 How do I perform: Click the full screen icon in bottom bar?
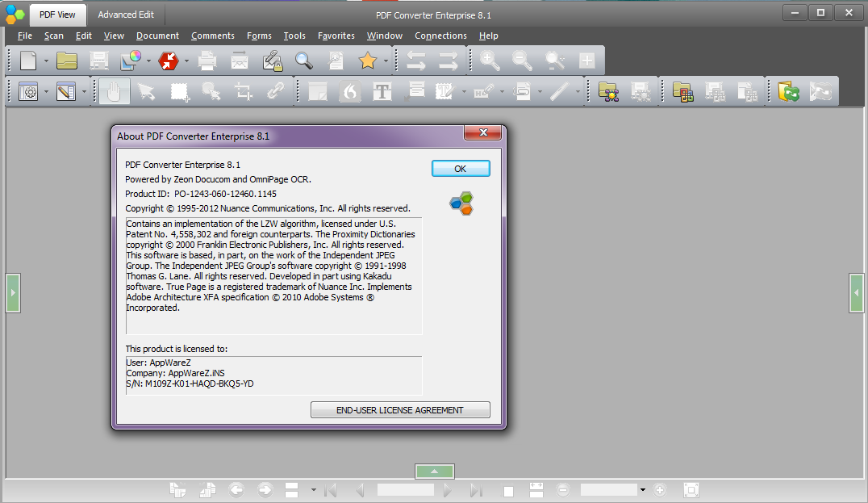[x=691, y=490]
